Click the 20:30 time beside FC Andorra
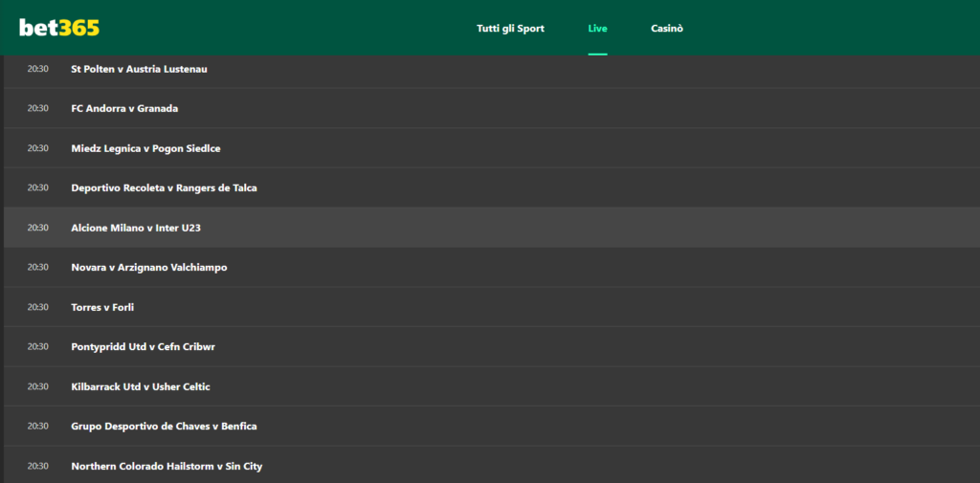Viewport: 980px width, 483px height. tap(37, 109)
